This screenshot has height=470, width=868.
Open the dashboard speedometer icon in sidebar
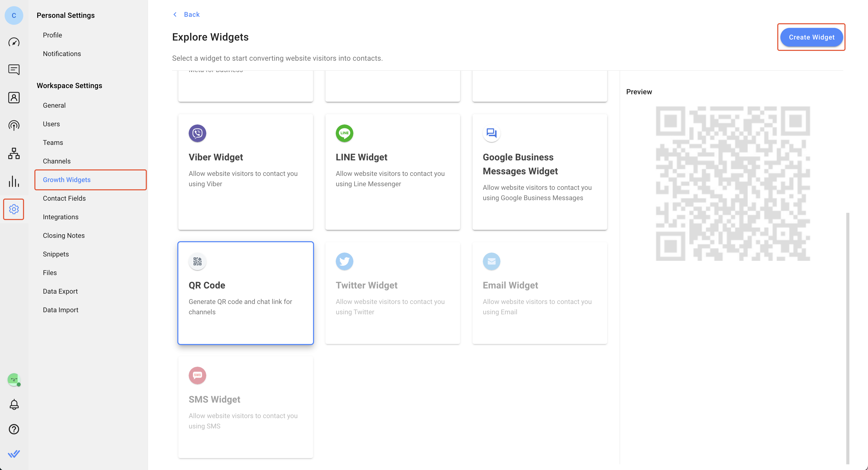(14, 42)
